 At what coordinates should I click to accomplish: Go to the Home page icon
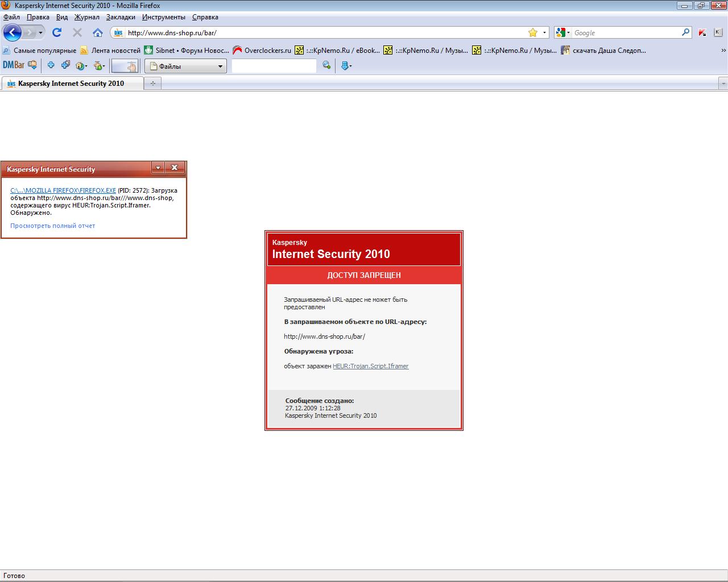point(98,32)
